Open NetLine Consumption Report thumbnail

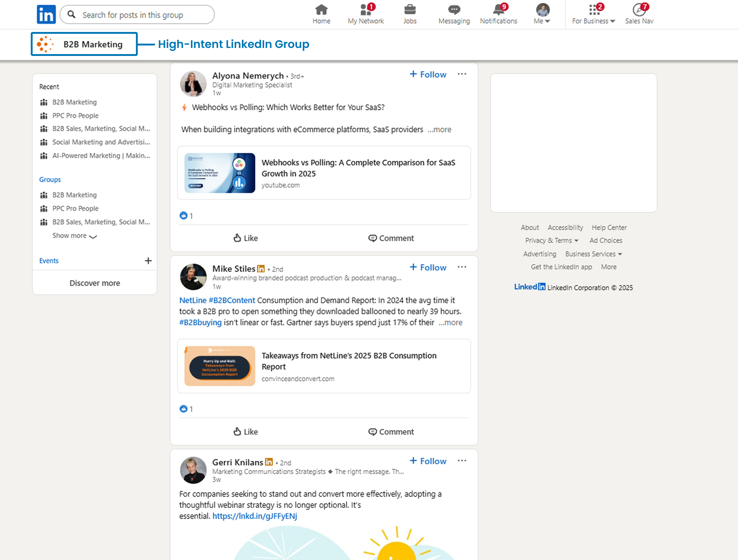[220, 366]
